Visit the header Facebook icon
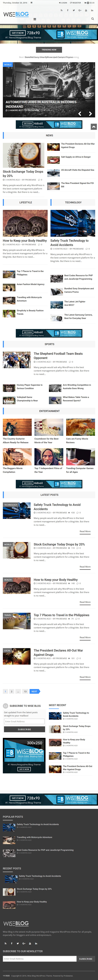This screenshot has height=980, width=98. point(68,10)
